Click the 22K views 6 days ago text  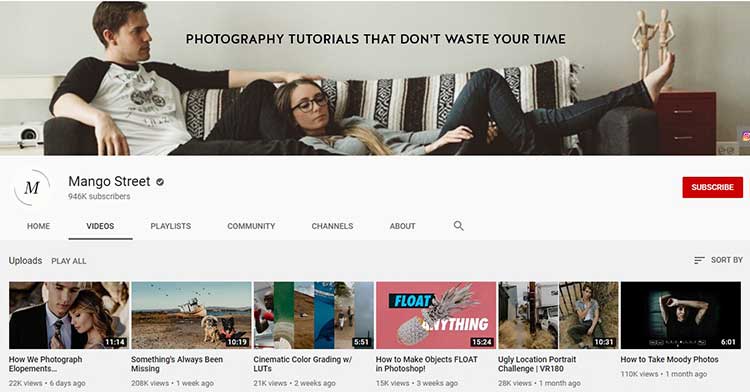[x=47, y=383]
